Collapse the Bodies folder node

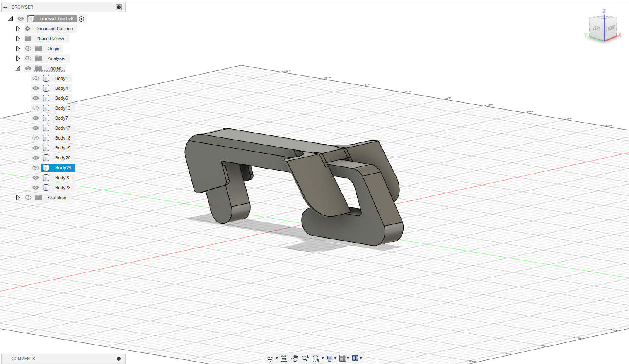(x=18, y=68)
